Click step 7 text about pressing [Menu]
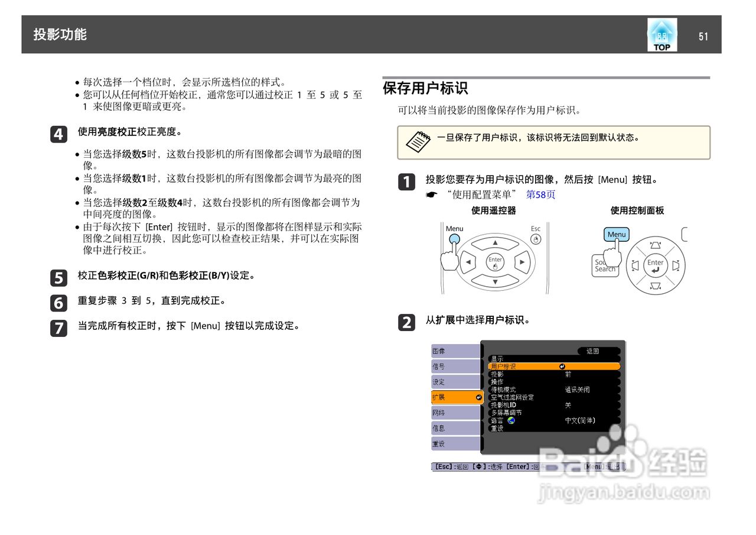This screenshot has width=756, height=535. coord(188,325)
